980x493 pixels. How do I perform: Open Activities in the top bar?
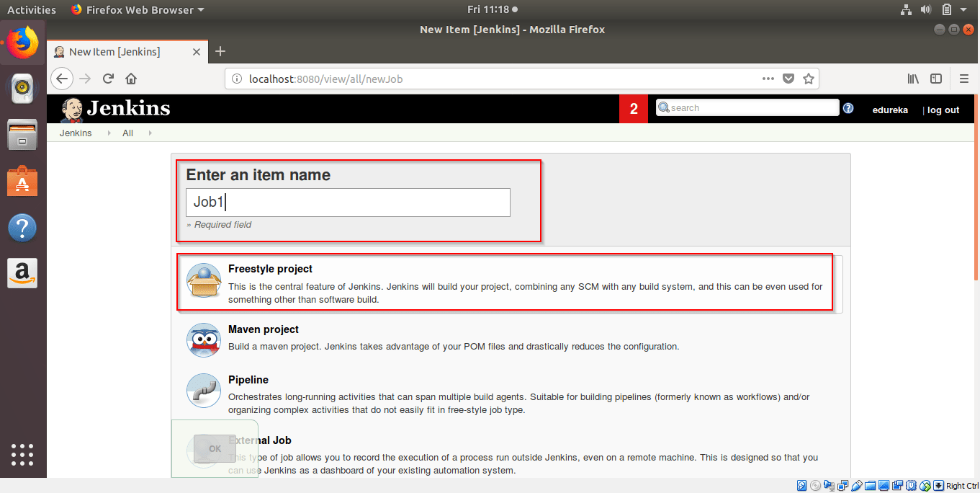(x=31, y=9)
